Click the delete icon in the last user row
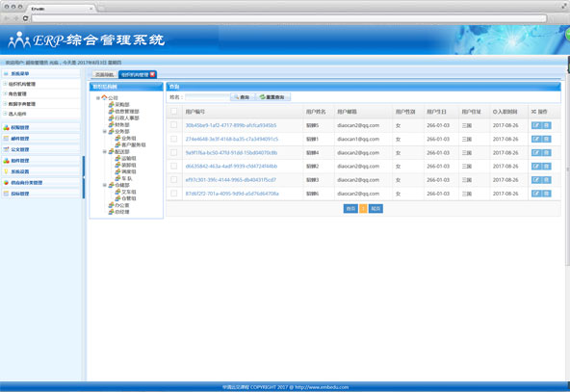 coord(546,194)
